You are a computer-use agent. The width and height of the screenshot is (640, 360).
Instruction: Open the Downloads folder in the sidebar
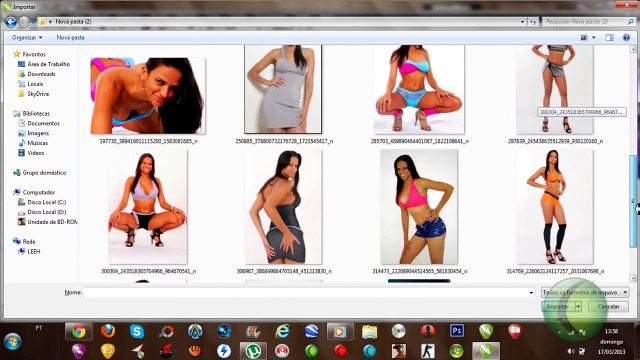tap(41, 74)
